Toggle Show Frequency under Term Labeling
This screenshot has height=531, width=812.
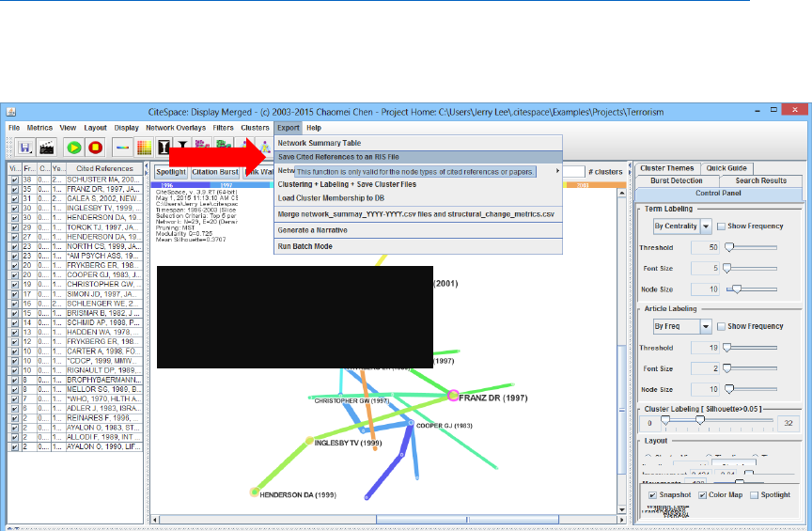tap(721, 226)
